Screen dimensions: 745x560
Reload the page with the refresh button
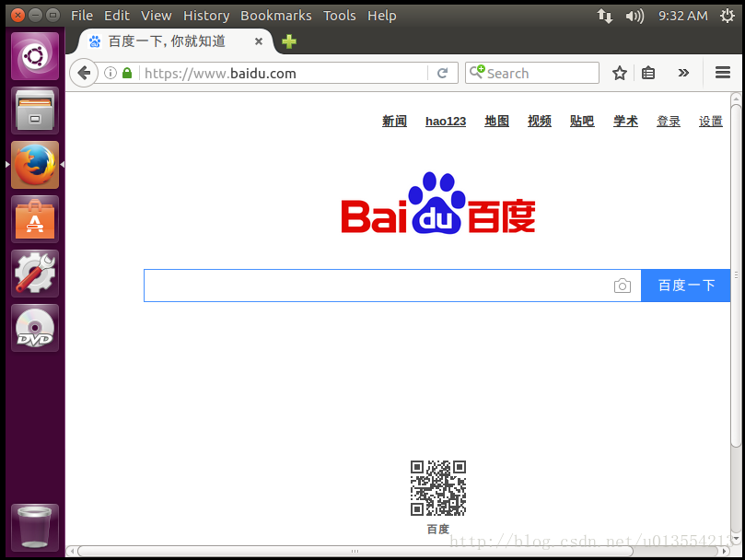pyautogui.click(x=442, y=73)
